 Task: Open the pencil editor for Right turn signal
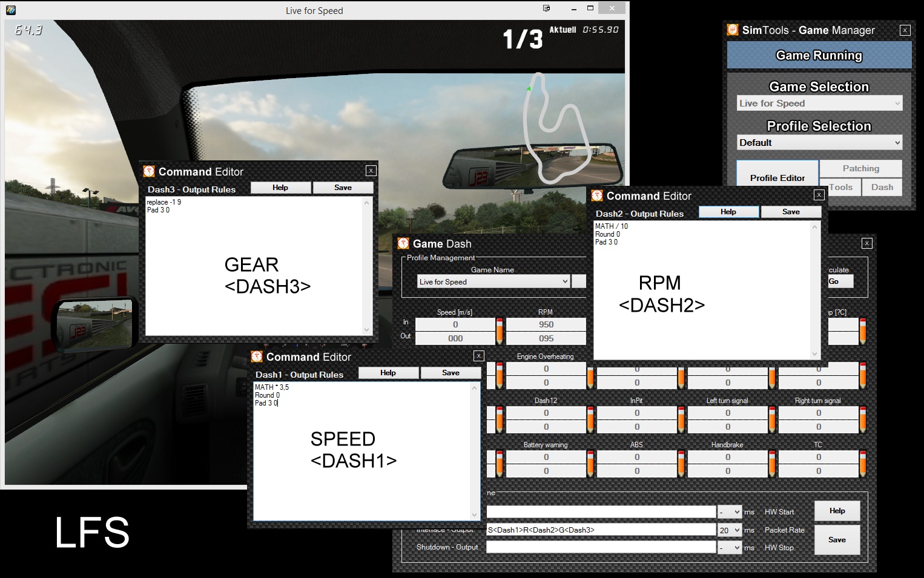pos(863,419)
